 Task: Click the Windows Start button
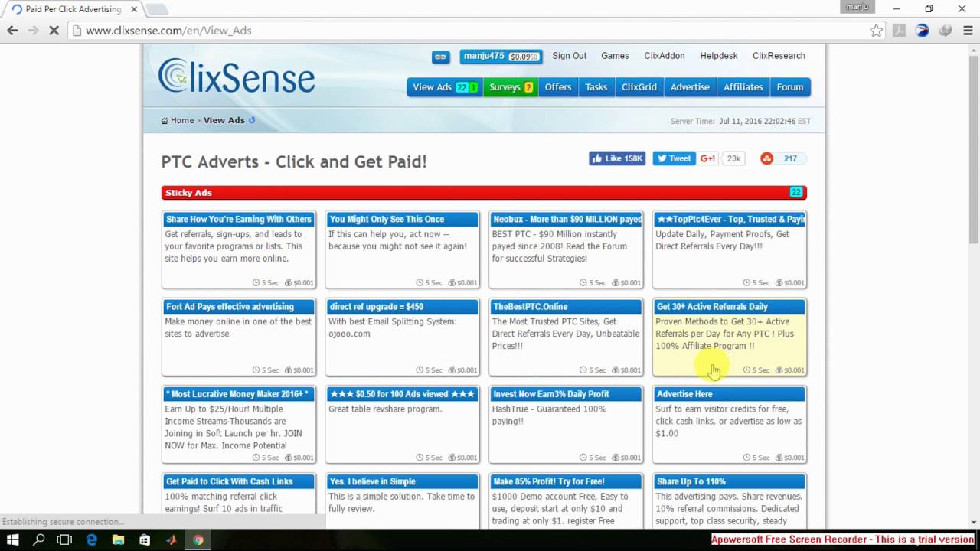coord(12,540)
